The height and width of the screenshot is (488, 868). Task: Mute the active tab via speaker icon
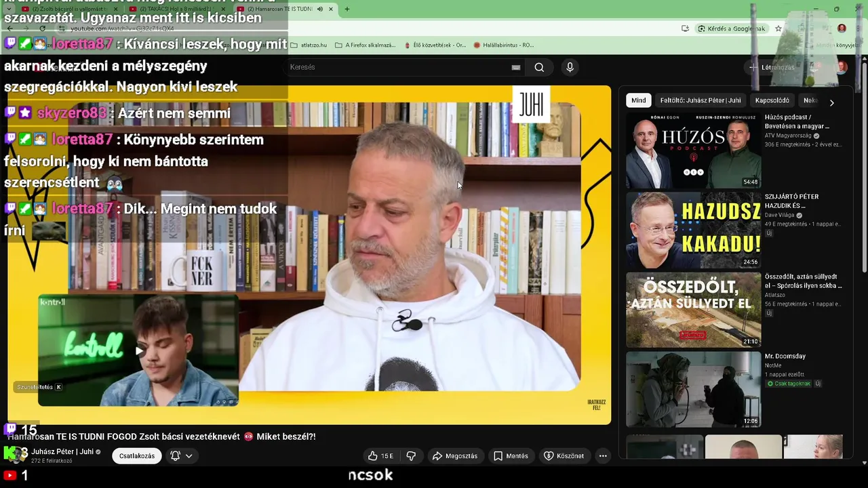point(321,9)
